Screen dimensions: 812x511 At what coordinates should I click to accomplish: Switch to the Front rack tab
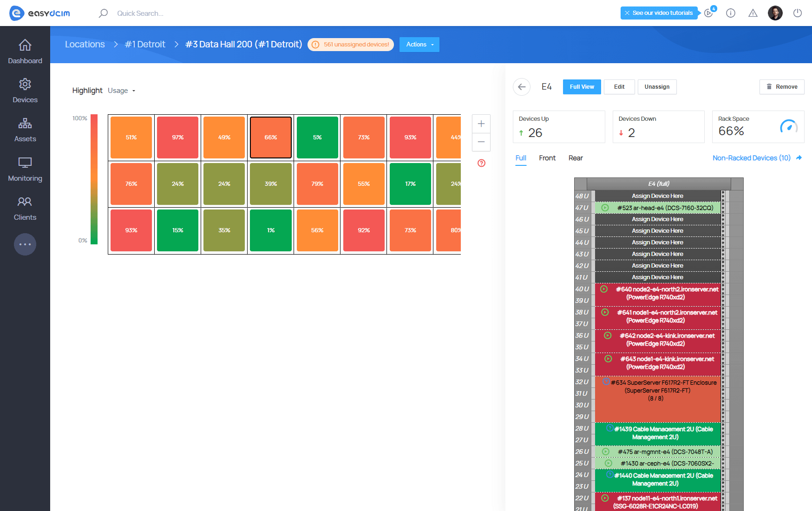click(x=547, y=158)
